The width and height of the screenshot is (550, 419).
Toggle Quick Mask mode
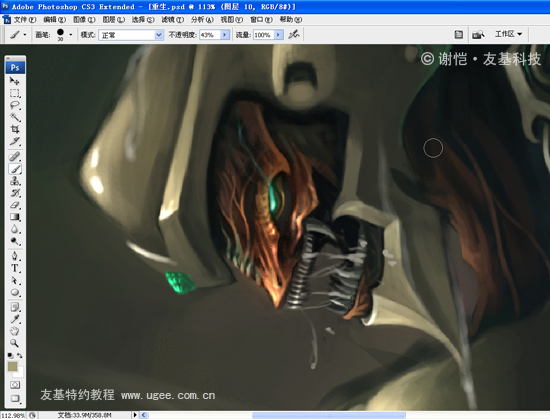(15, 385)
